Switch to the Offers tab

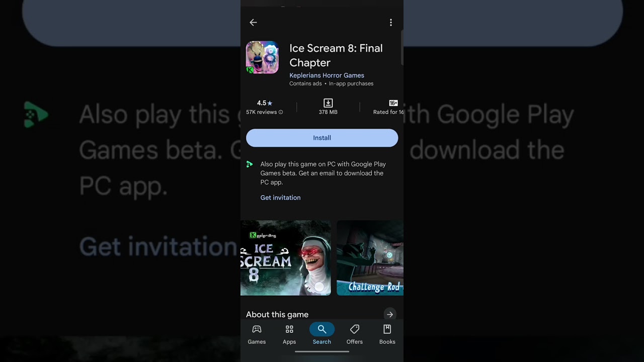(x=355, y=334)
